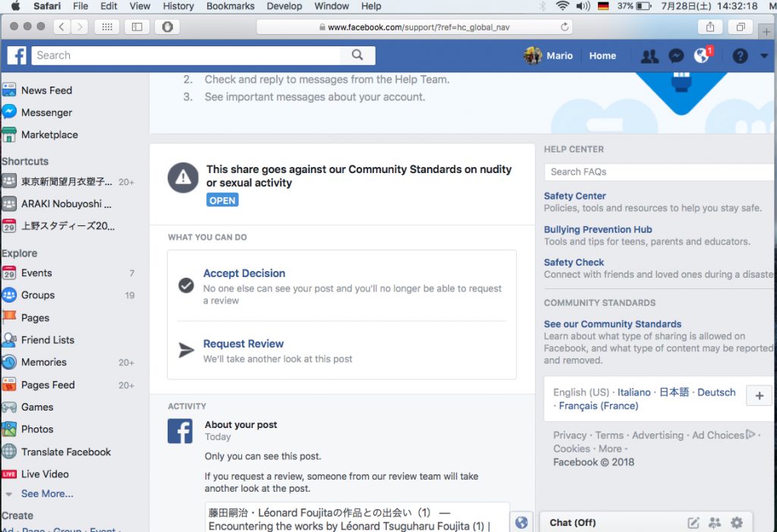Viewport: 777px width, 532px height.
Task: Click the Safari Share button
Action: coord(709,27)
